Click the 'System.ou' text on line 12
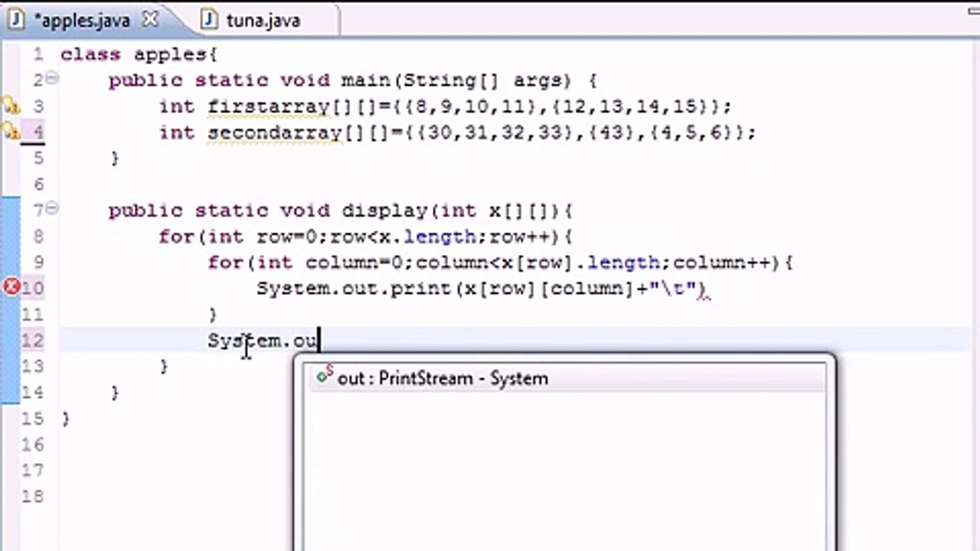This screenshot has width=980, height=551. pyautogui.click(x=262, y=341)
